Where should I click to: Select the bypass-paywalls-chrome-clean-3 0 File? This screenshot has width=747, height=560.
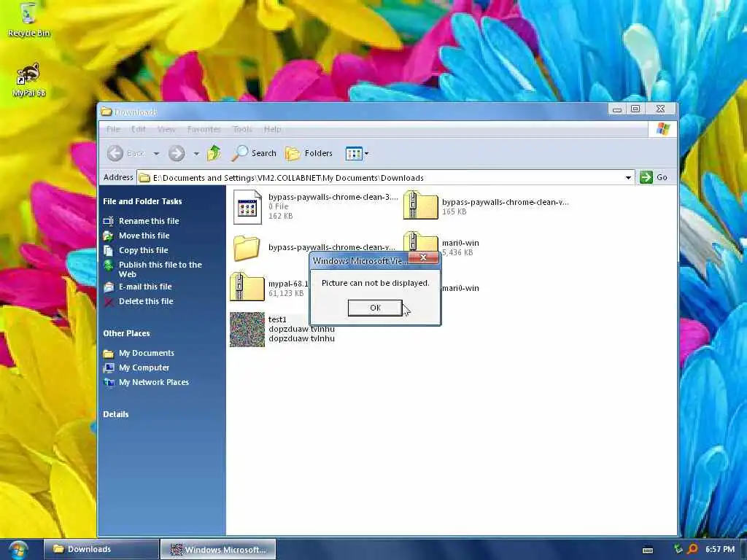[x=315, y=206]
